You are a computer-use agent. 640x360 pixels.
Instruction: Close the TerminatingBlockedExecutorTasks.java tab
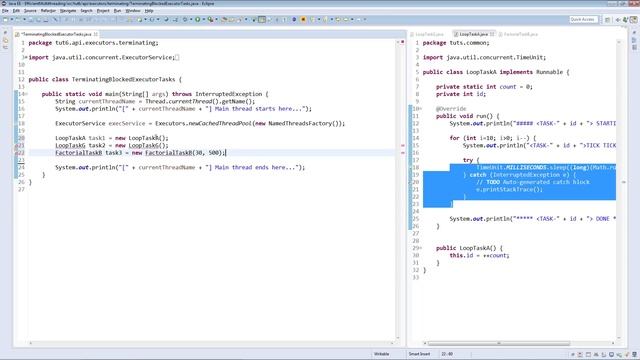(96, 34)
